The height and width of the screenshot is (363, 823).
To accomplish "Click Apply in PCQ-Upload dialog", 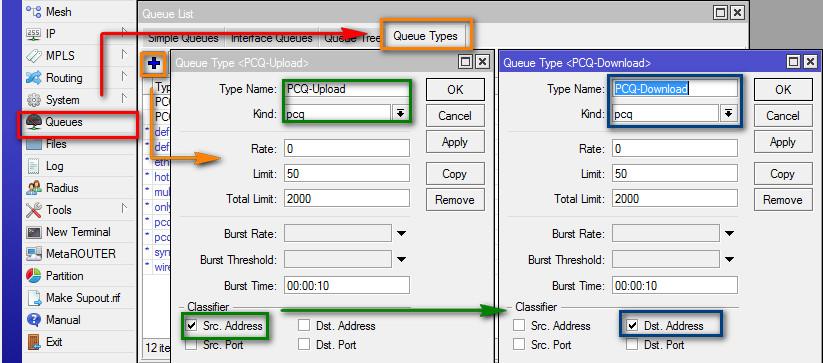I will 455,142.
